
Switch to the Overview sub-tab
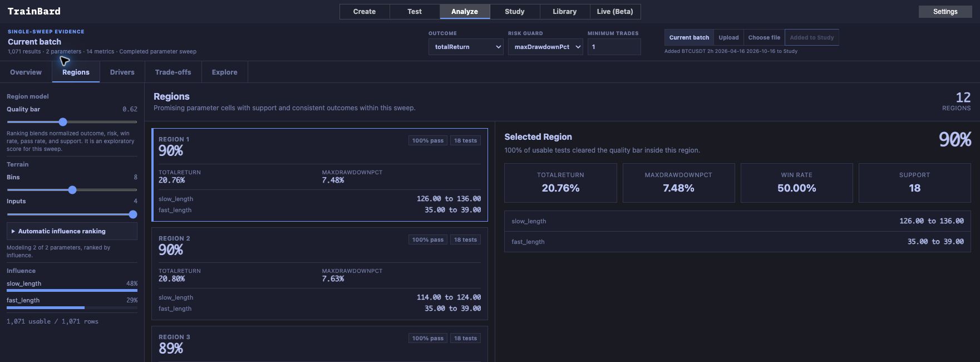pyautogui.click(x=26, y=72)
